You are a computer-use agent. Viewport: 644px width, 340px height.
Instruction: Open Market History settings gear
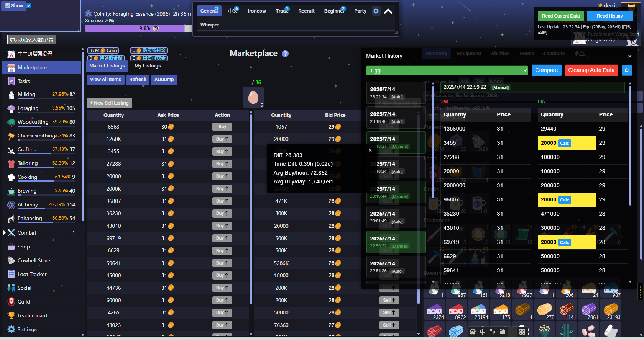(627, 70)
